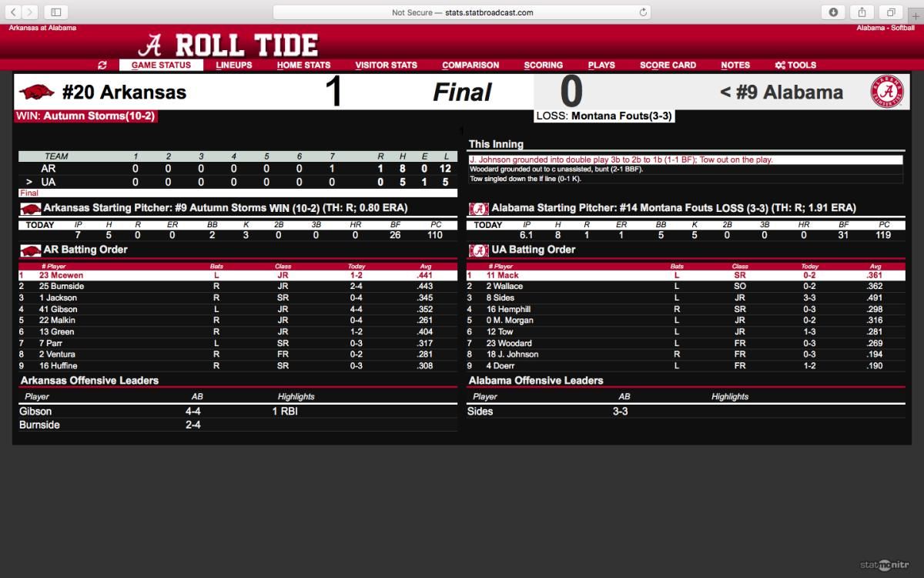
Task: Click the StatBroadcast refresh arrows icon
Action: pos(102,66)
